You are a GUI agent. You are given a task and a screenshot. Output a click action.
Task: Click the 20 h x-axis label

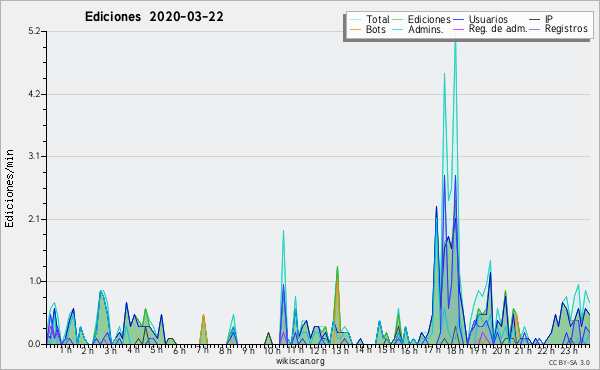coord(501,350)
